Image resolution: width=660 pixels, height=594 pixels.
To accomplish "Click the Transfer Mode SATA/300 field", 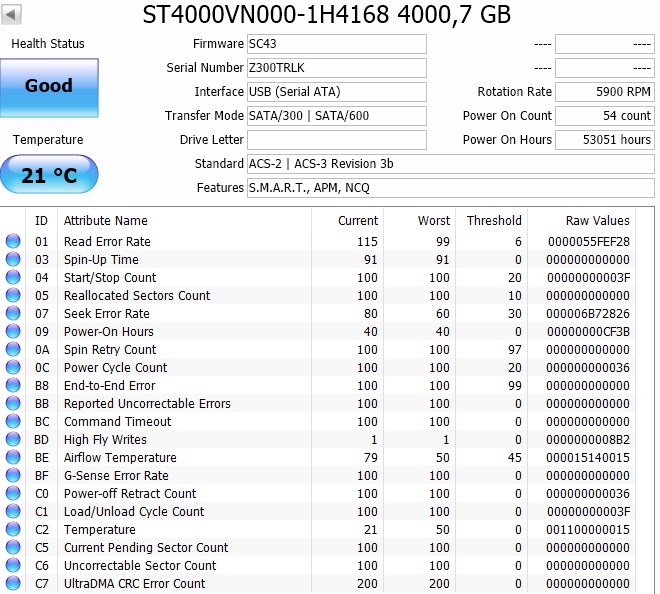I will point(337,116).
